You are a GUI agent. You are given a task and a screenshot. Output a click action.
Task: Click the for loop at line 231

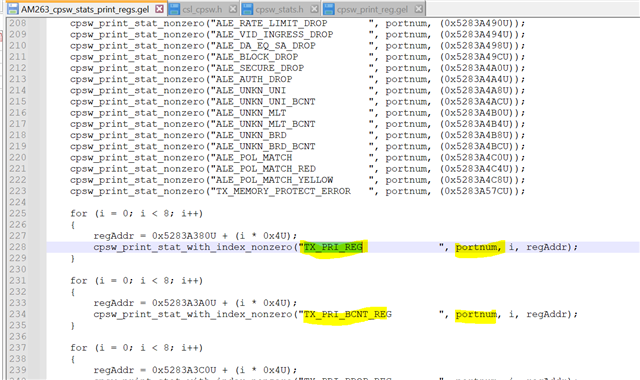pyautogui.click(x=136, y=280)
